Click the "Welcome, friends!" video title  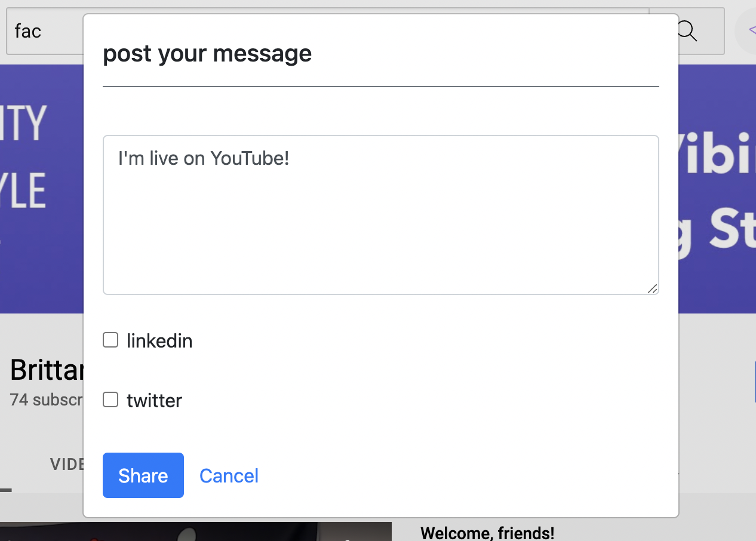click(x=487, y=533)
